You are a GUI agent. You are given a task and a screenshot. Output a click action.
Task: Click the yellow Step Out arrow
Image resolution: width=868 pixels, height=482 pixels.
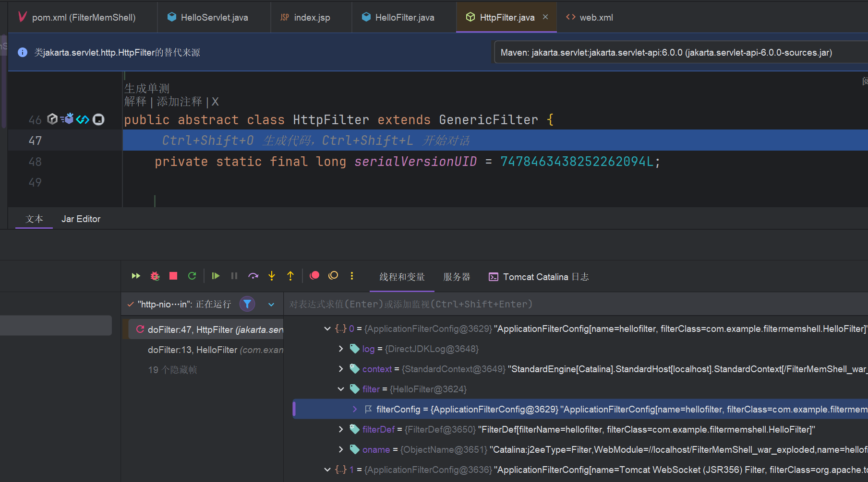290,276
